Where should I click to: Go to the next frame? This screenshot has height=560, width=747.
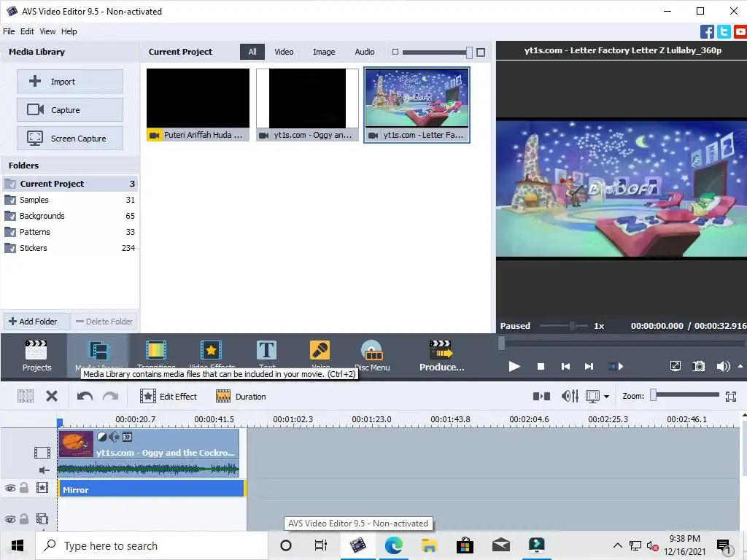coord(589,366)
